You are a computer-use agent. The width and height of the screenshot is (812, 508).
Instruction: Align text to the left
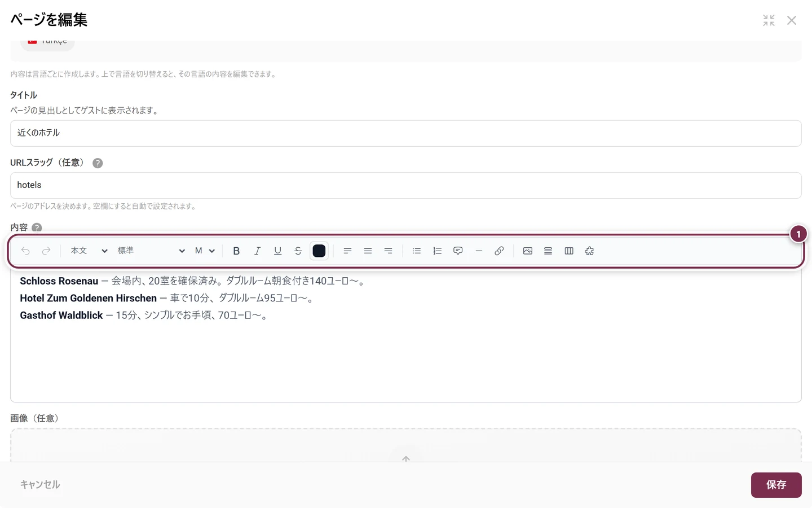tap(347, 251)
